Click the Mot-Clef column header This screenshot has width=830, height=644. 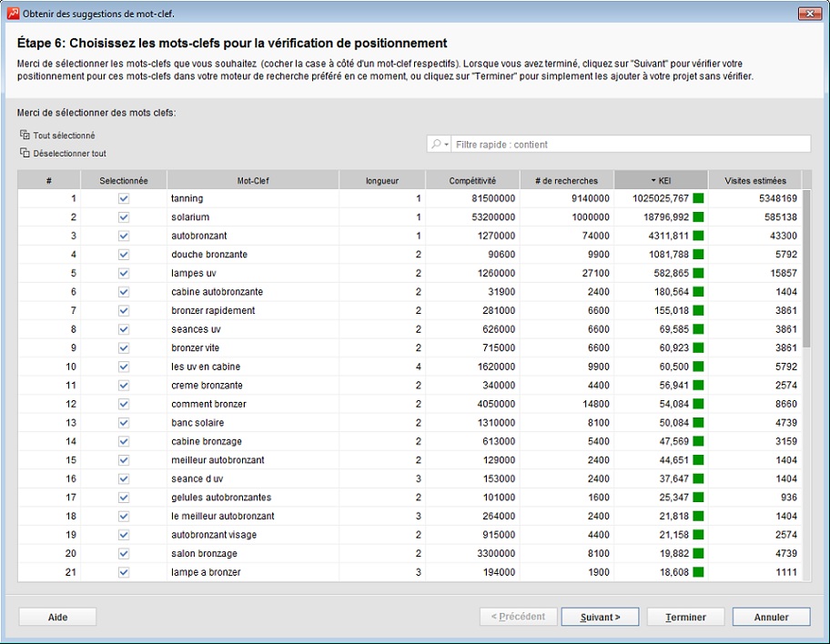coord(253,181)
